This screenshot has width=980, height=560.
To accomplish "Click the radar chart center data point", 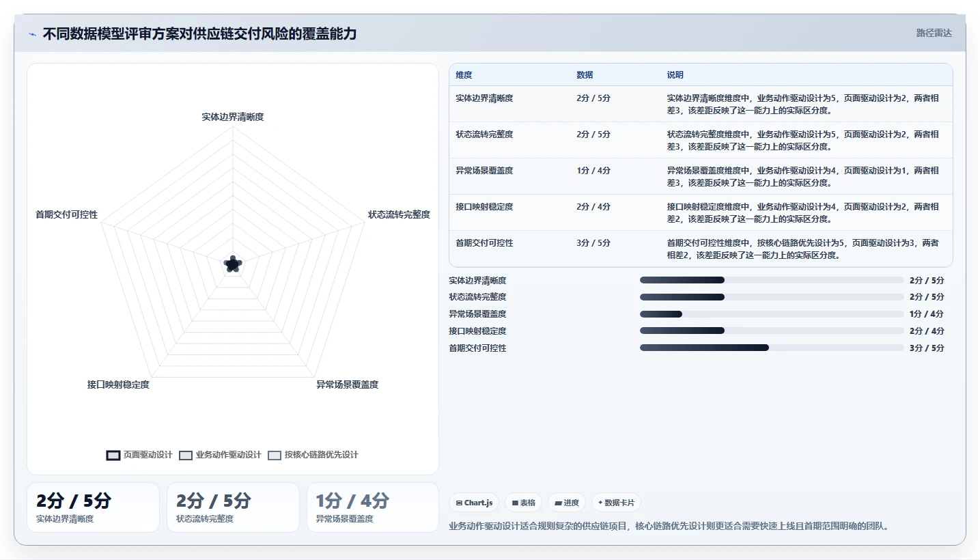I will 233,264.
